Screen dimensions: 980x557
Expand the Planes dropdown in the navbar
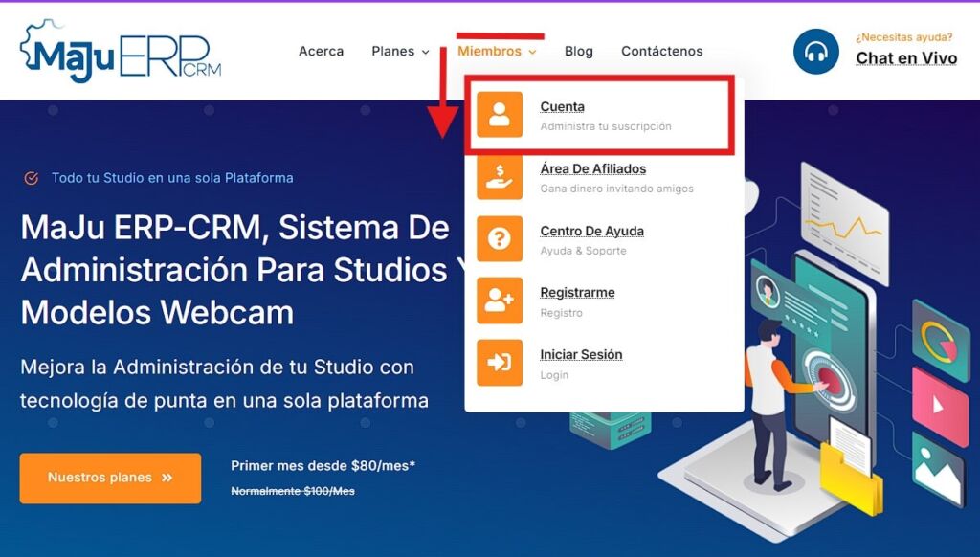(x=393, y=52)
